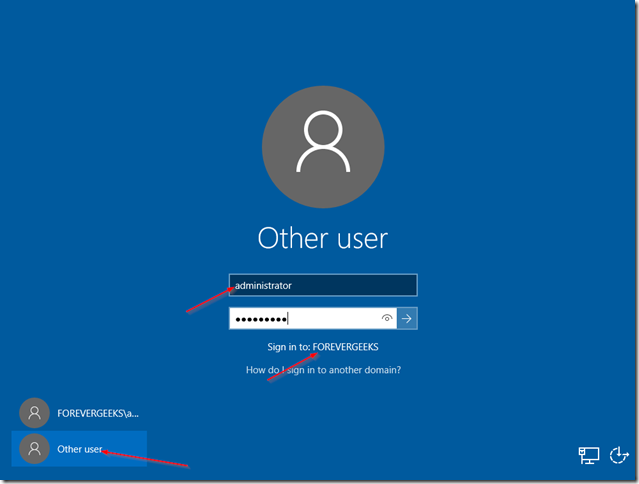Click the word administrator in the username box
The image size is (639, 484).
(263, 285)
